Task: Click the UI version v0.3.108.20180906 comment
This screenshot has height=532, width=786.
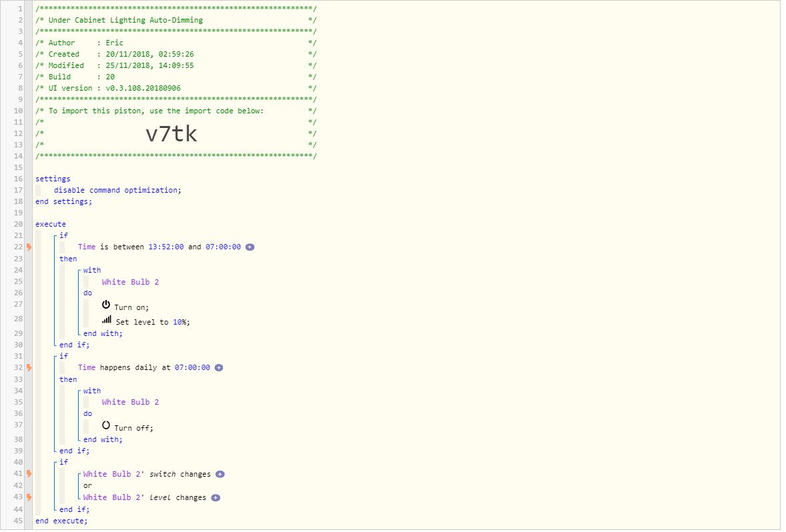Action: pyautogui.click(x=176, y=88)
